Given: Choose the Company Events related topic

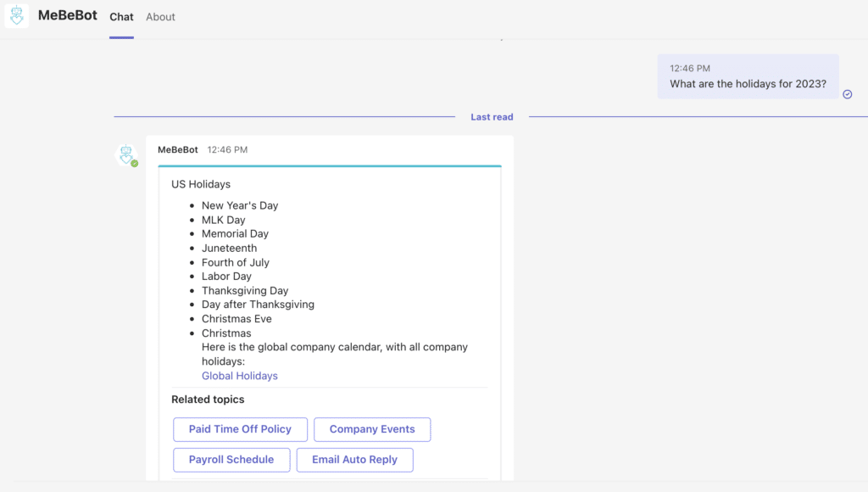Looking at the screenshot, I should coord(372,429).
